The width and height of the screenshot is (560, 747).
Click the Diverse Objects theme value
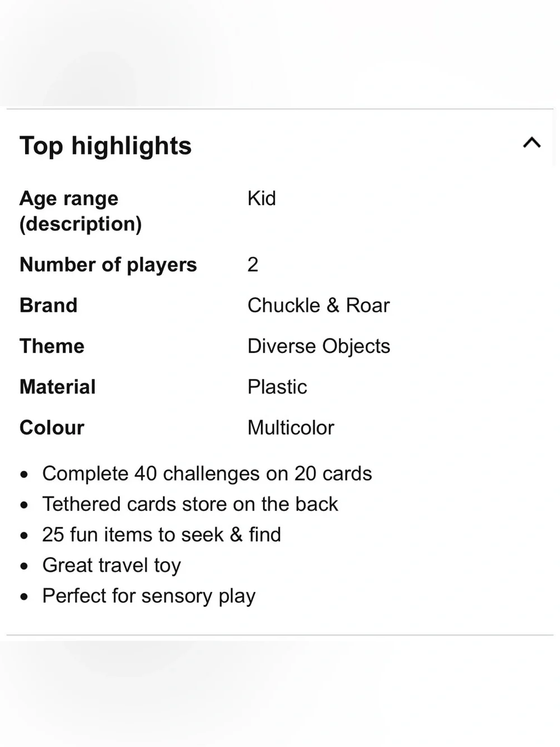[319, 346]
